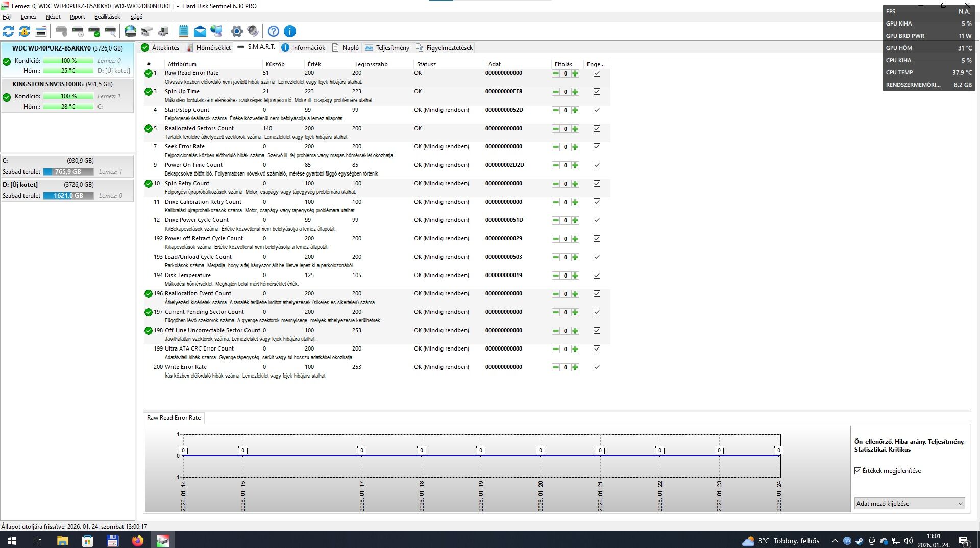Decrease offset for Raw Read Error Rate
The height and width of the screenshot is (548, 980).
coord(556,73)
